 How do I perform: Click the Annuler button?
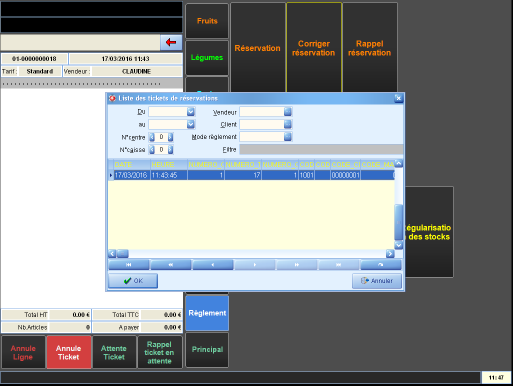pos(377,281)
